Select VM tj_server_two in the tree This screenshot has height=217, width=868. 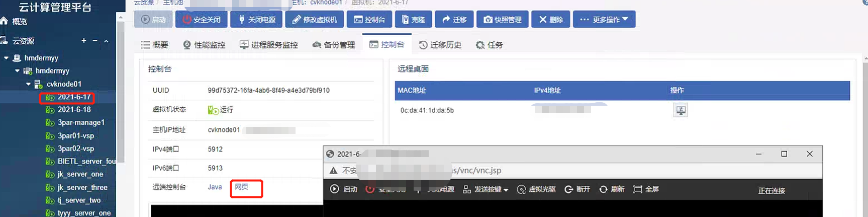pyautogui.click(x=79, y=200)
